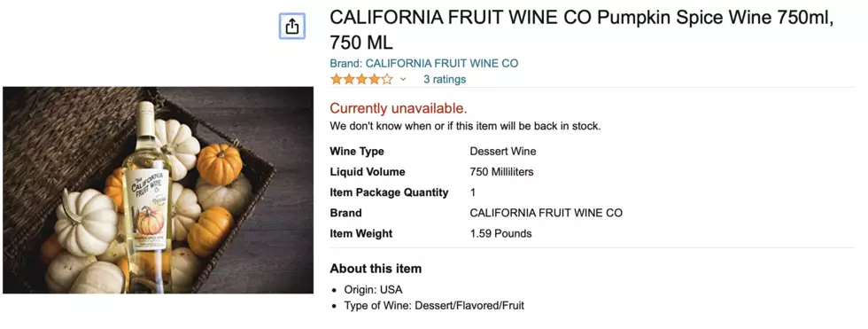868x329 pixels.
Task: Select the Wine Type label
Action: point(357,152)
